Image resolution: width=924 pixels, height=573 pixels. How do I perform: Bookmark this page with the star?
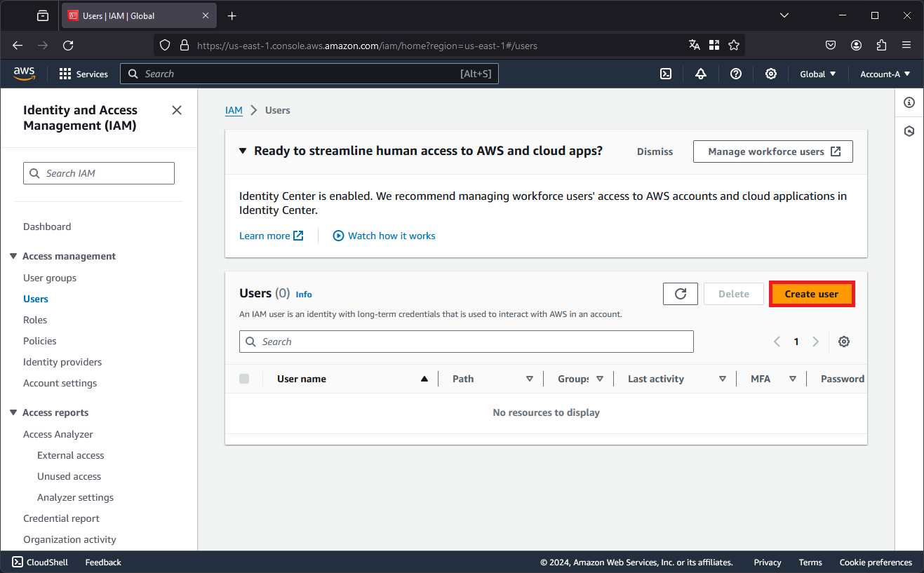(734, 45)
